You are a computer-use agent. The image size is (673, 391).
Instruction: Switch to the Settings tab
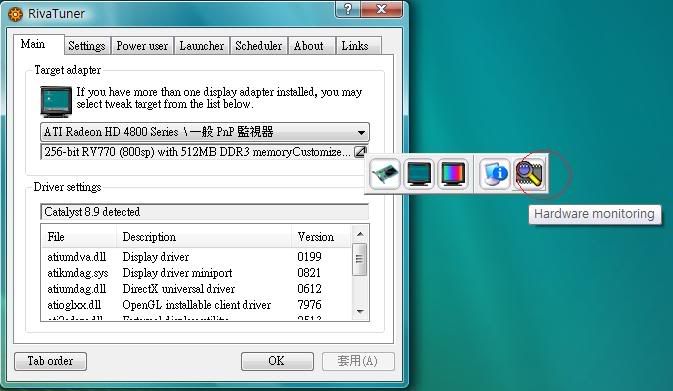pyautogui.click(x=87, y=46)
